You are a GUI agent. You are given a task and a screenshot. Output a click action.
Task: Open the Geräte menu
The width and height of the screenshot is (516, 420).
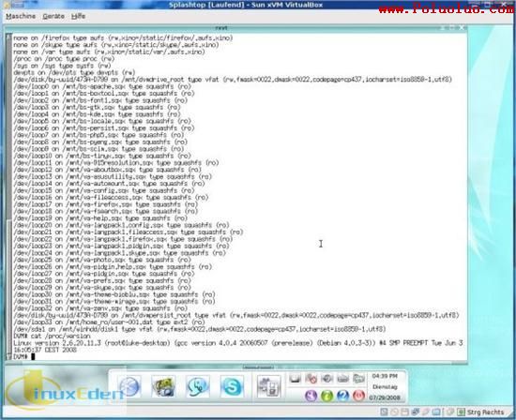tap(53, 16)
